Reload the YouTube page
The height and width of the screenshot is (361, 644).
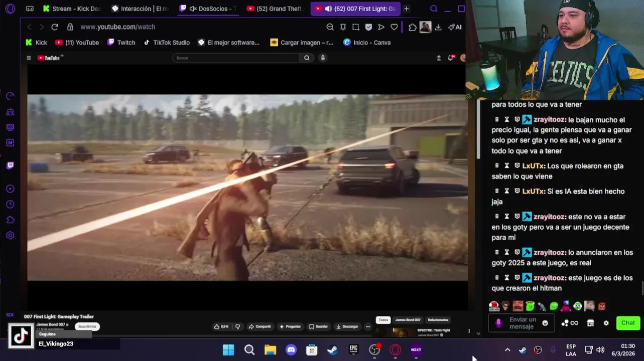click(x=55, y=27)
